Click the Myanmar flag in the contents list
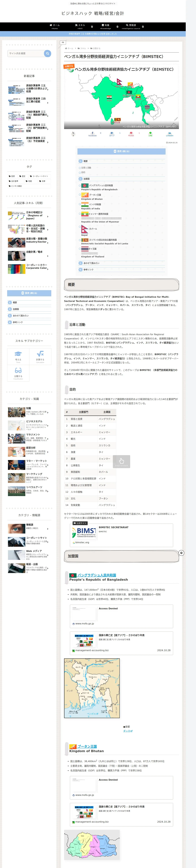 85,214
